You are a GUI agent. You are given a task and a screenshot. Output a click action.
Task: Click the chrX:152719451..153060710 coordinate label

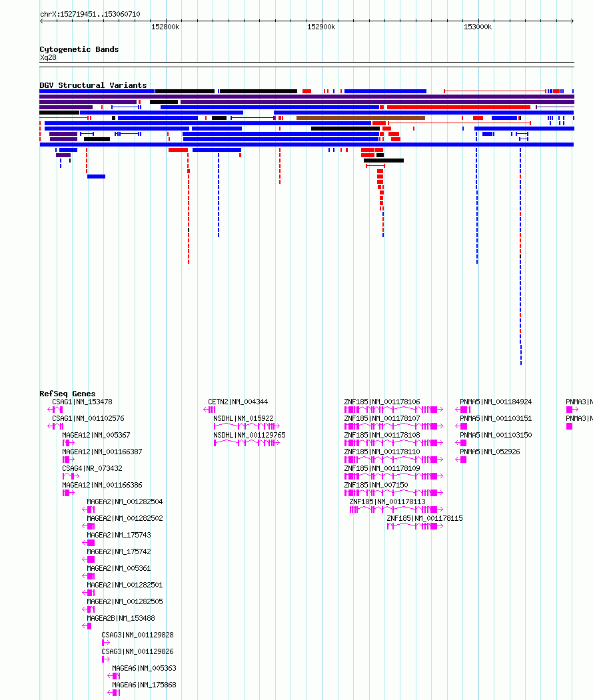point(90,14)
